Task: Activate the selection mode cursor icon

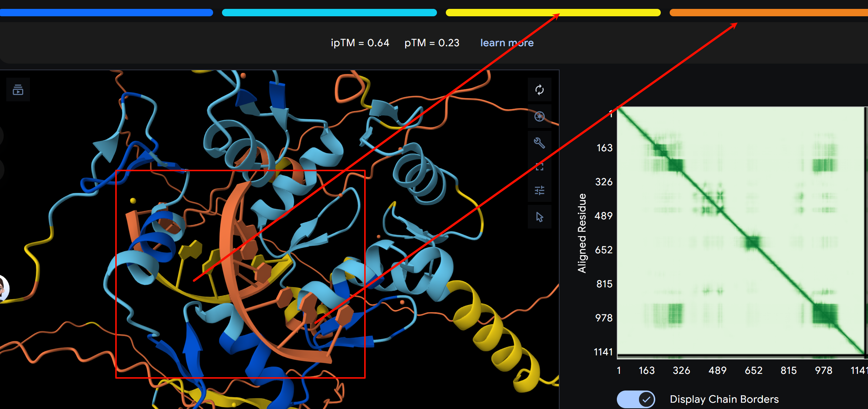Action: point(539,217)
